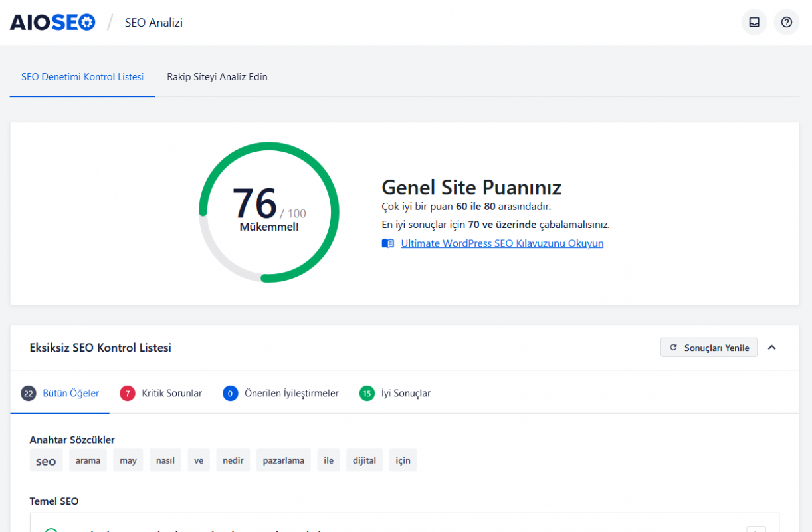Switch to the Rakip Siteyi Analiz Edin tab
Viewport: 812px width, 532px height.
[x=219, y=77]
